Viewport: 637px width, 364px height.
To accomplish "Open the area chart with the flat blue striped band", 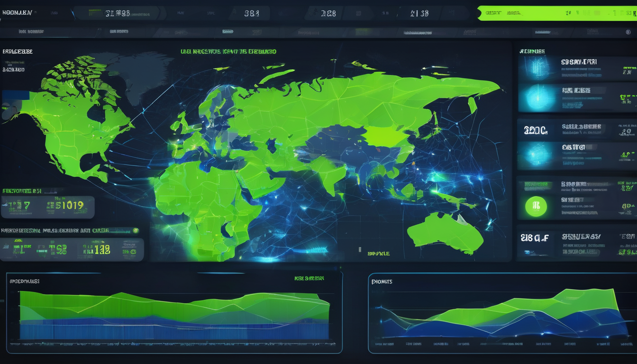I will 174,313.
